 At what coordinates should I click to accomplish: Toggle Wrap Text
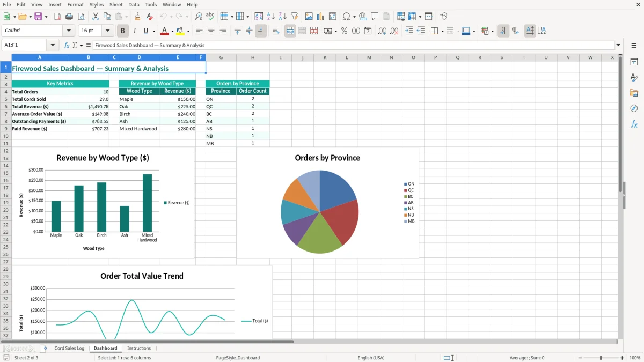[276, 31]
